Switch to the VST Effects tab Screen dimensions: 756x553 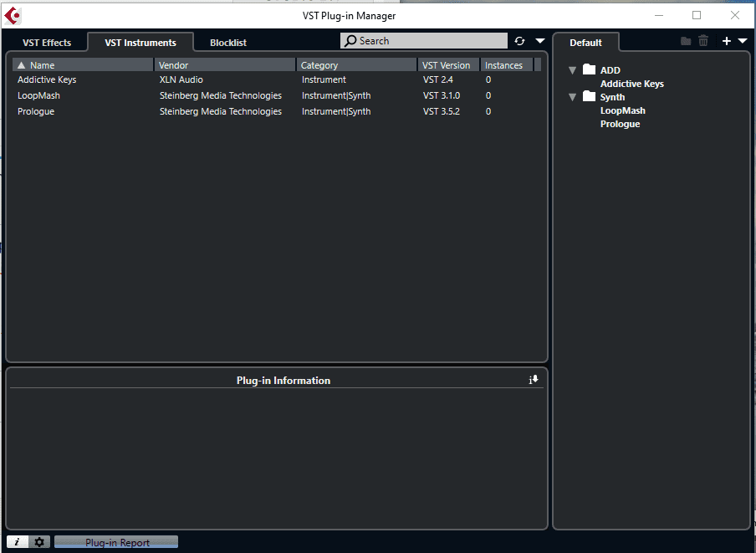click(47, 43)
